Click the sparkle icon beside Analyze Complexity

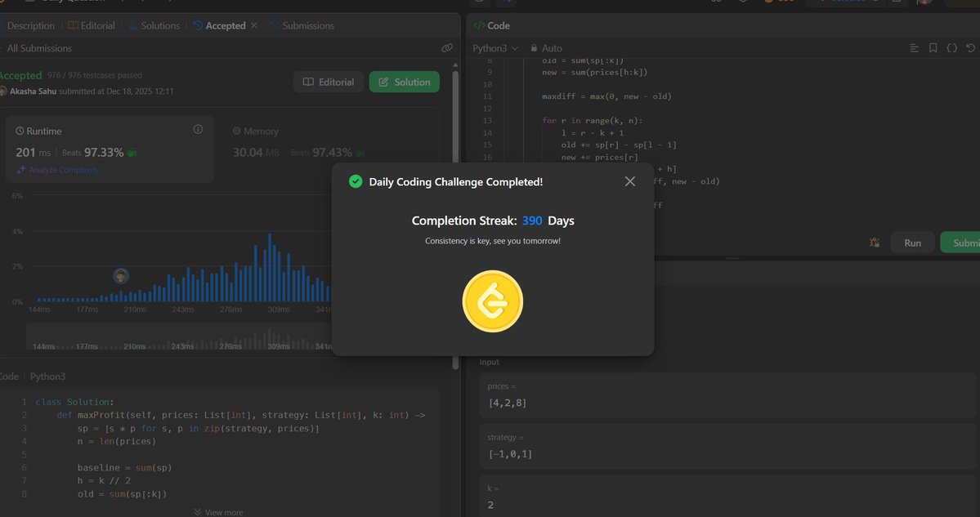[20, 170]
